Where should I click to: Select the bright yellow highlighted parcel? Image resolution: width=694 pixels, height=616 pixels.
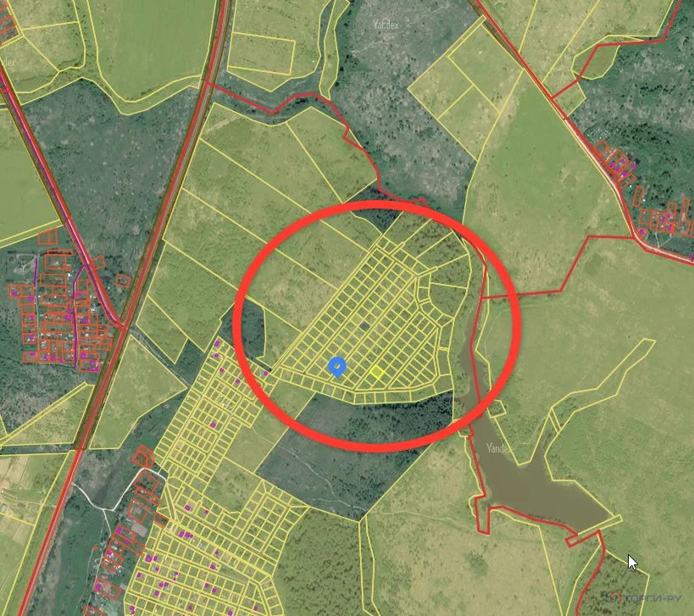click(x=376, y=372)
